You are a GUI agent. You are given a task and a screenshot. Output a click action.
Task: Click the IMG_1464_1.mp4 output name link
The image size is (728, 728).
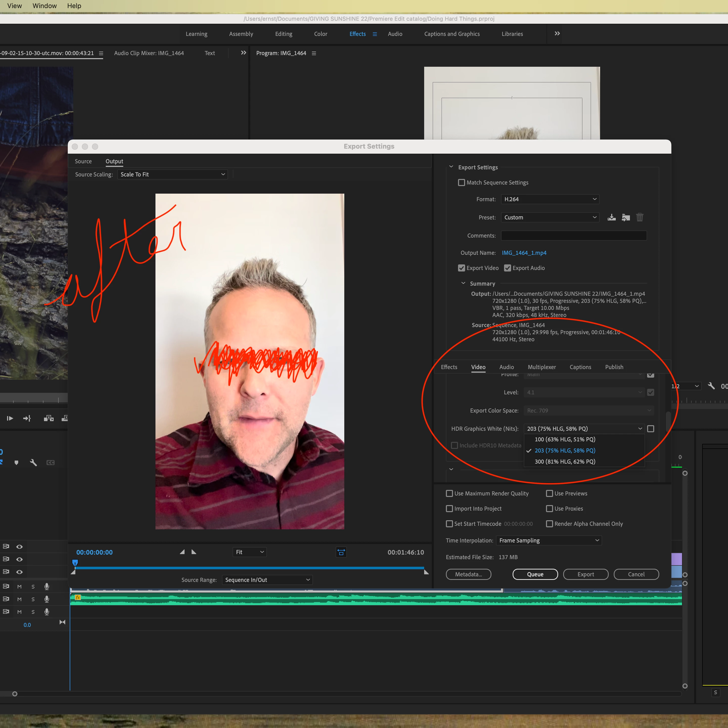pos(524,253)
